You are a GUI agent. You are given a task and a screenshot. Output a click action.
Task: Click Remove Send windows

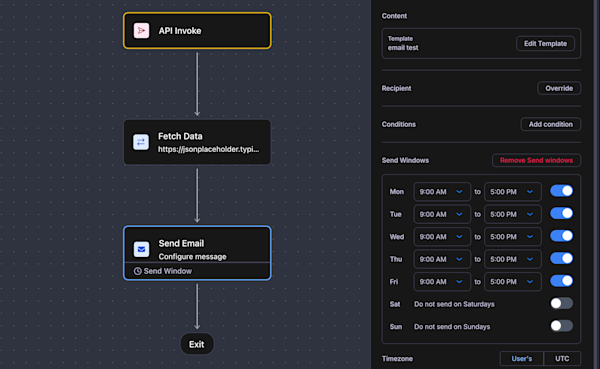(536, 160)
